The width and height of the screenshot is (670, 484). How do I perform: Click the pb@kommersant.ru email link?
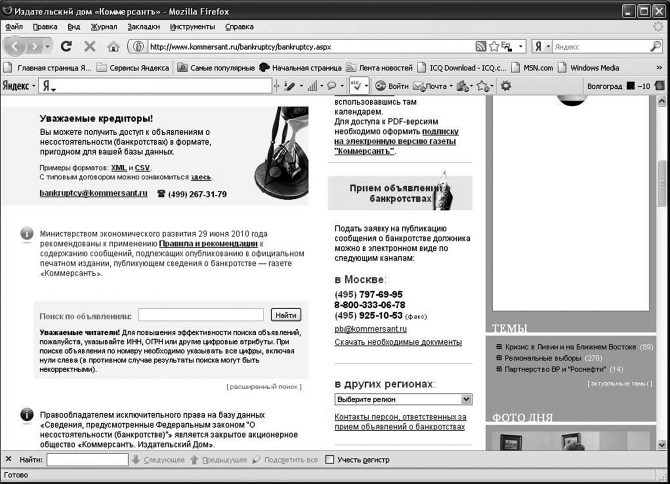[370, 329]
